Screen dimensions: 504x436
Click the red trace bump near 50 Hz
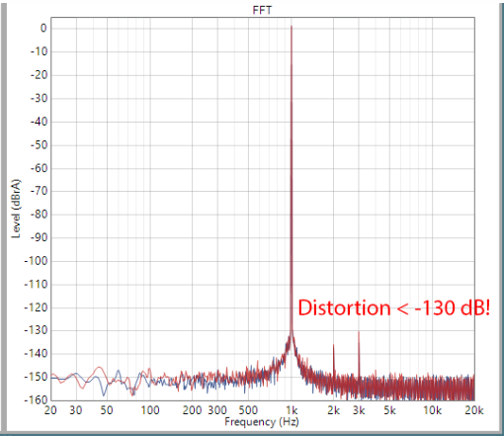click(100, 368)
